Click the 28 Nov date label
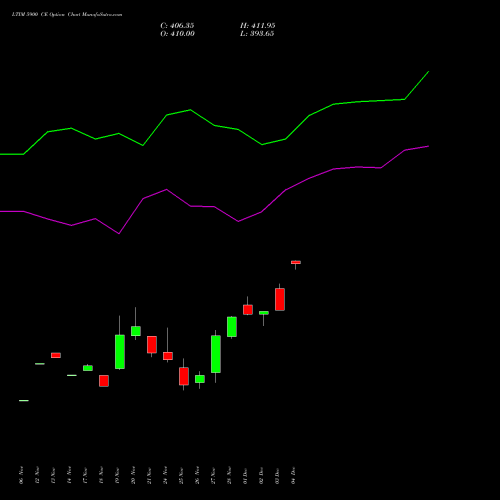 pos(229,475)
